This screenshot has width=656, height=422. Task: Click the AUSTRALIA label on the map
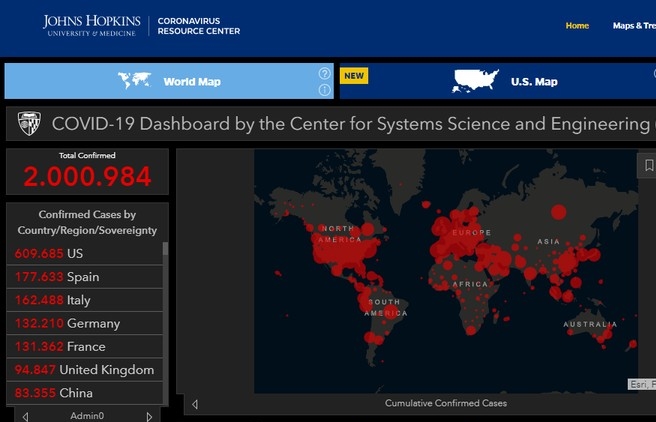(590, 325)
